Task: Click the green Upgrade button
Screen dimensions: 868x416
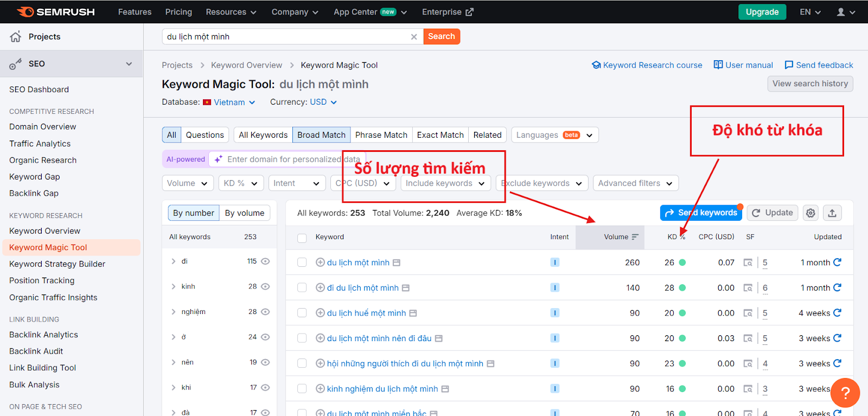Action: coord(762,12)
